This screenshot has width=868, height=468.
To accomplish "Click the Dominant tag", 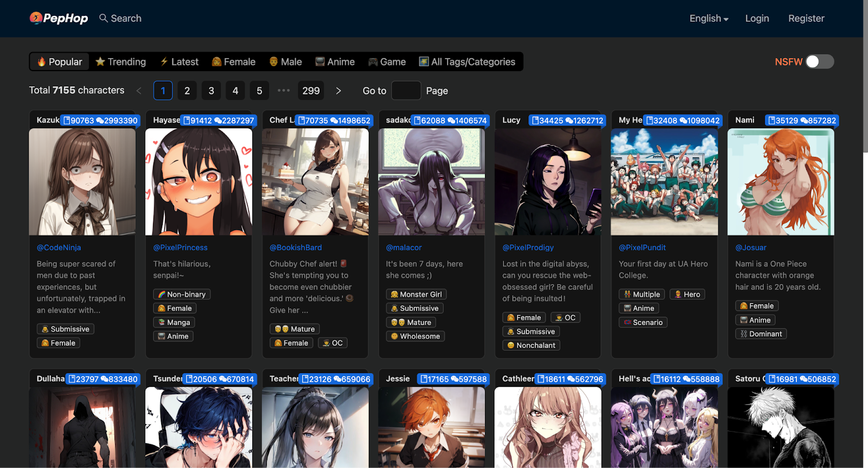I will point(761,334).
